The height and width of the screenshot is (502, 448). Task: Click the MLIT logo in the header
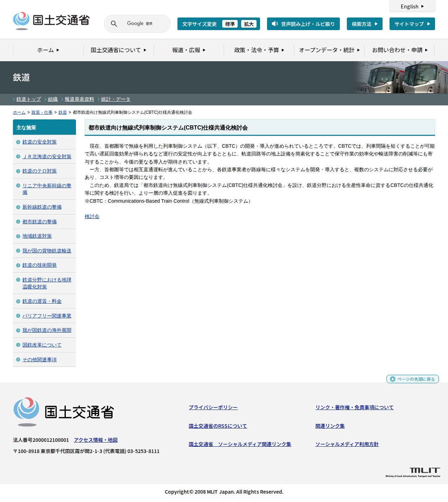coord(51,21)
